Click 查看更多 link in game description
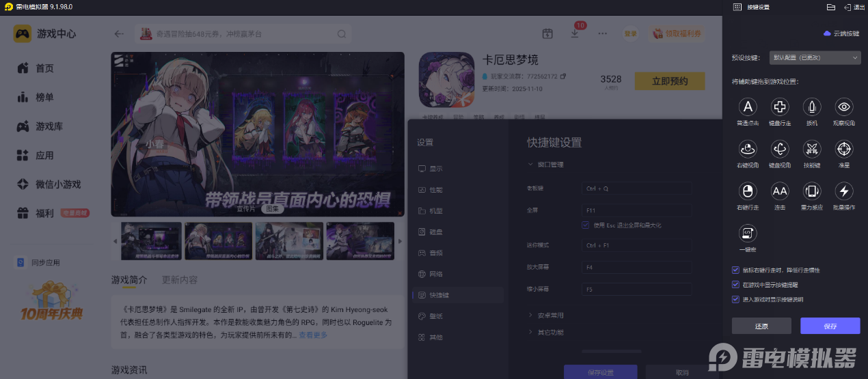The width and height of the screenshot is (868, 379). [313, 335]
